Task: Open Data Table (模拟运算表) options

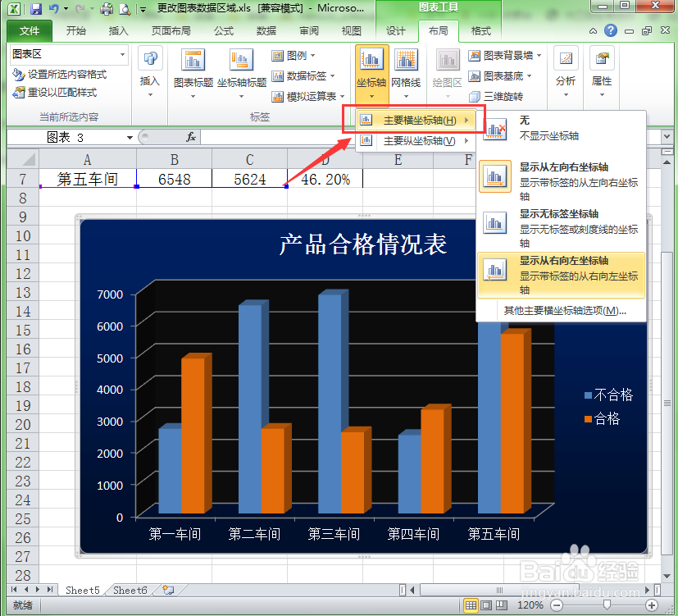Action: point(308,97)
